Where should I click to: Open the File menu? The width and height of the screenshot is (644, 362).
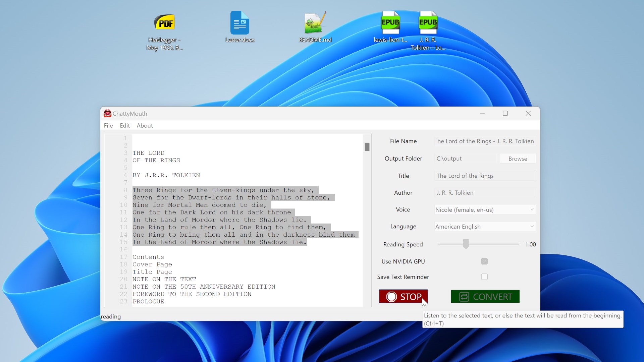[x=108, y=125]
